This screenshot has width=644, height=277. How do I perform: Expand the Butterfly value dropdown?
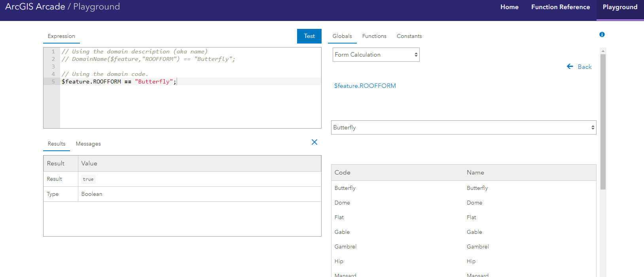tap(463, 127)
